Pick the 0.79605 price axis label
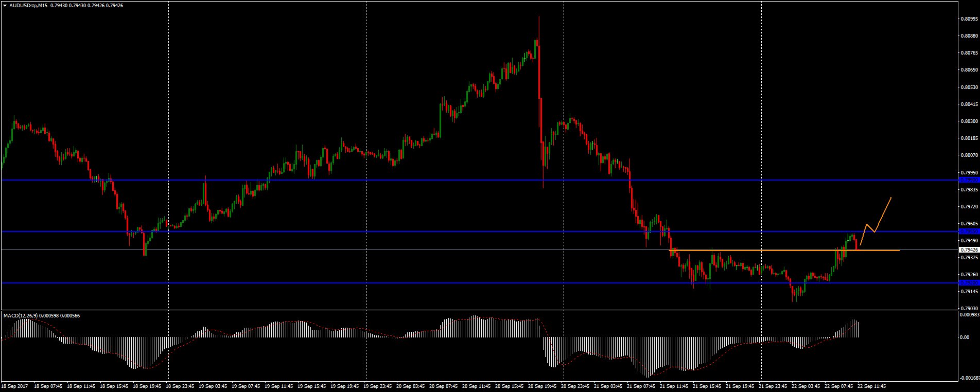Screen dimensions: 980x392 pyautogui.click(x=969, y=223)
